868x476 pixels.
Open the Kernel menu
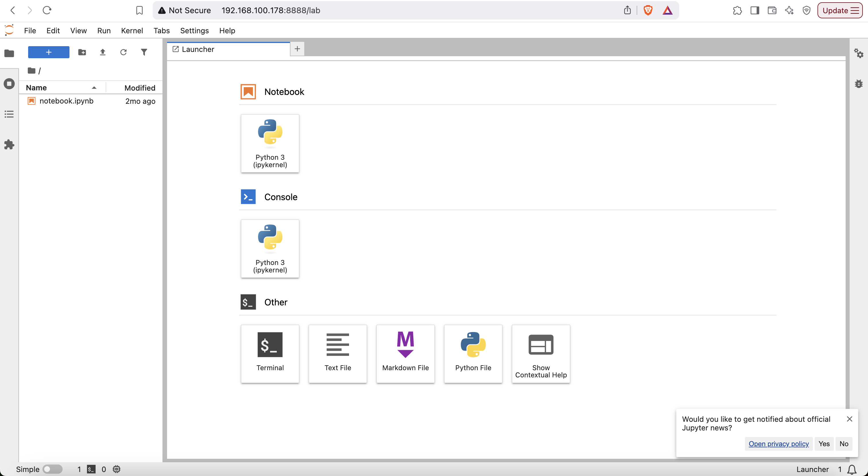click(132, 31)
